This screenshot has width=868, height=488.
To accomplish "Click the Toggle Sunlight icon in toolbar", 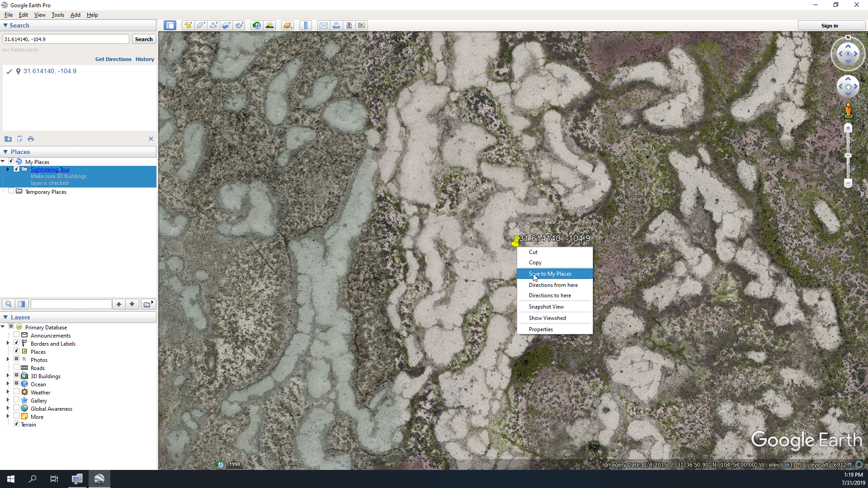I will [269, 25].
